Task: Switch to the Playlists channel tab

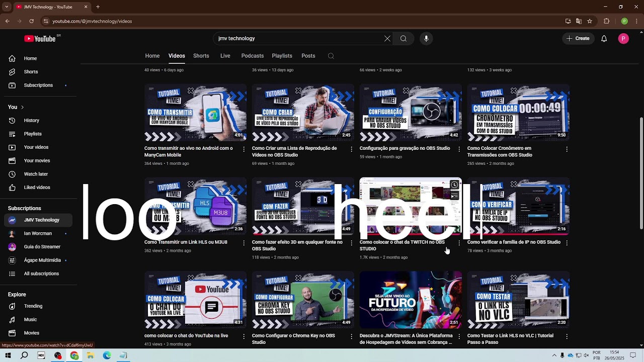Action: pyautogui.click(x=282, y=56)
